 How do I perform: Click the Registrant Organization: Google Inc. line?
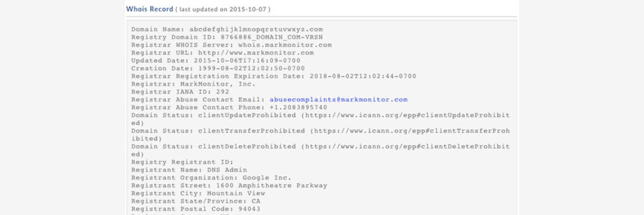tap(211, 178)
